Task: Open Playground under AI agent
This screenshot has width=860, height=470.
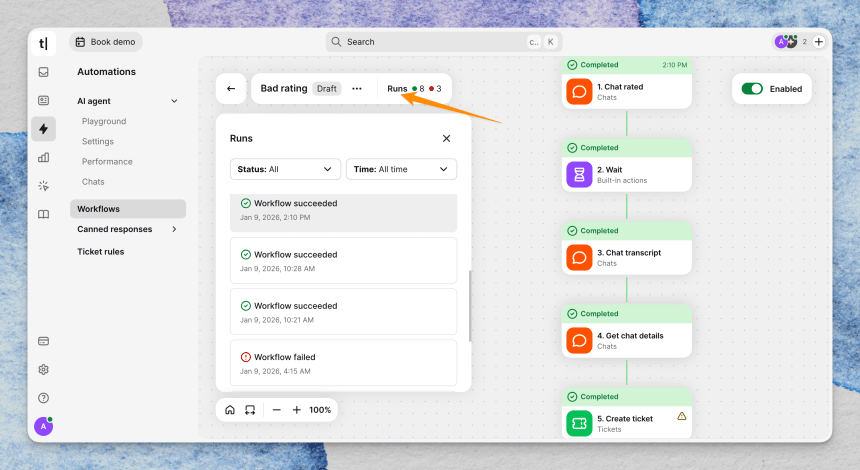Action: 104,121
